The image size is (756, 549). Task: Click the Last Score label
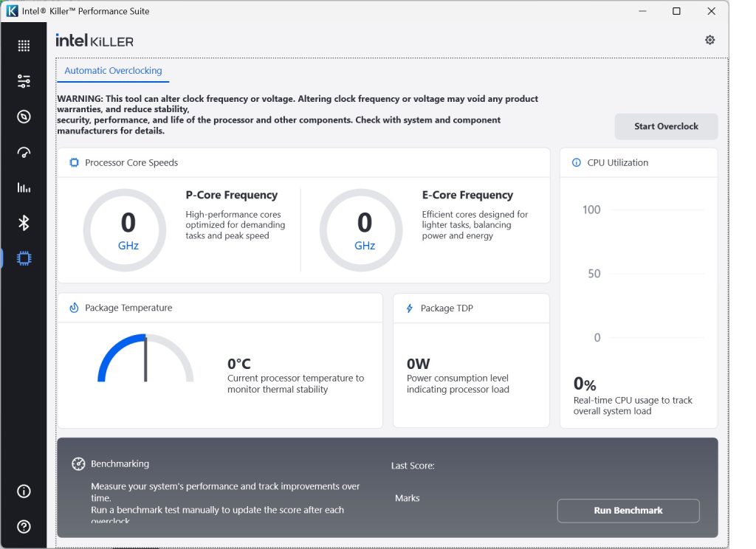point(413,466)
